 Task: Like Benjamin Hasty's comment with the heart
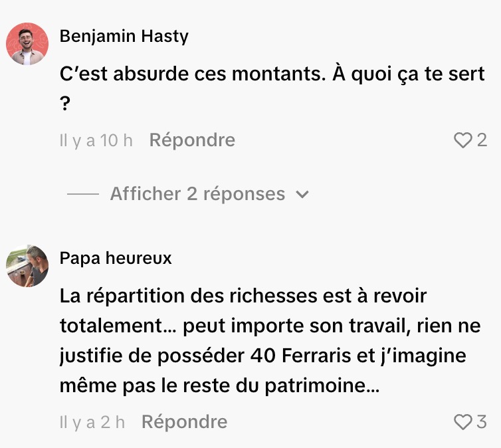point(462,140)
